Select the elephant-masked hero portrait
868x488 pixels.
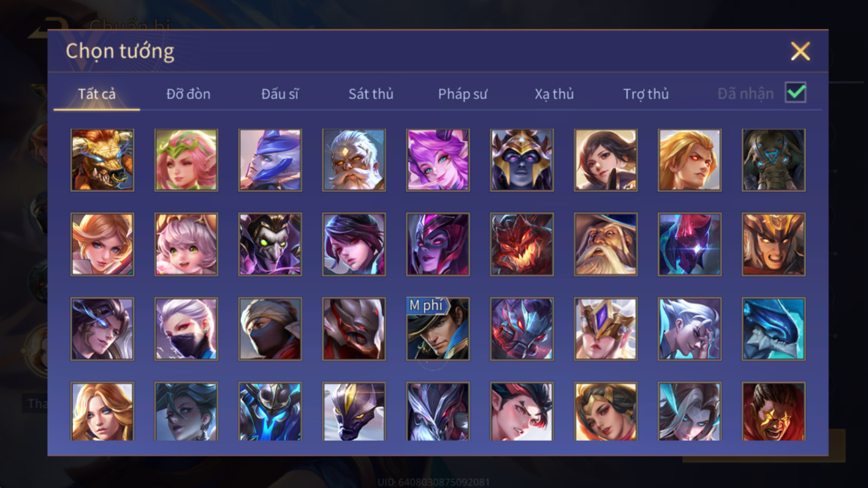click(773, 160)
